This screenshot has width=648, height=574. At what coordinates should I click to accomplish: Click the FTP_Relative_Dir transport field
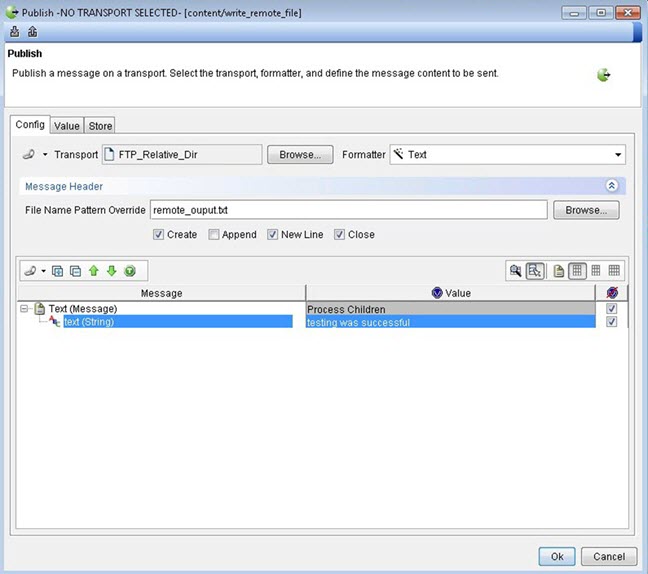tap(182, 155)
